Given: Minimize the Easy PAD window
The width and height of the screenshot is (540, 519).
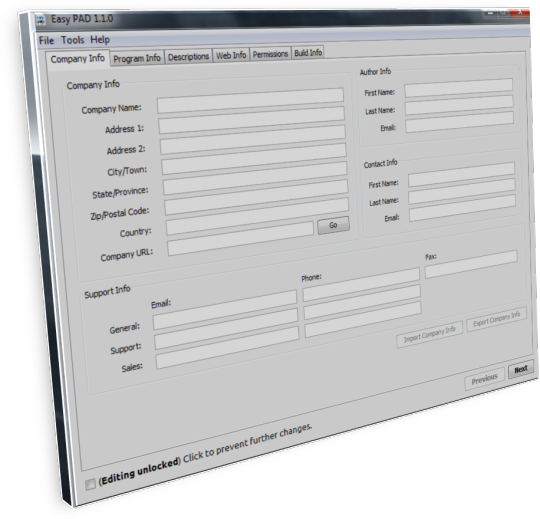Looking at the screenshot, I should coord(490,13).
